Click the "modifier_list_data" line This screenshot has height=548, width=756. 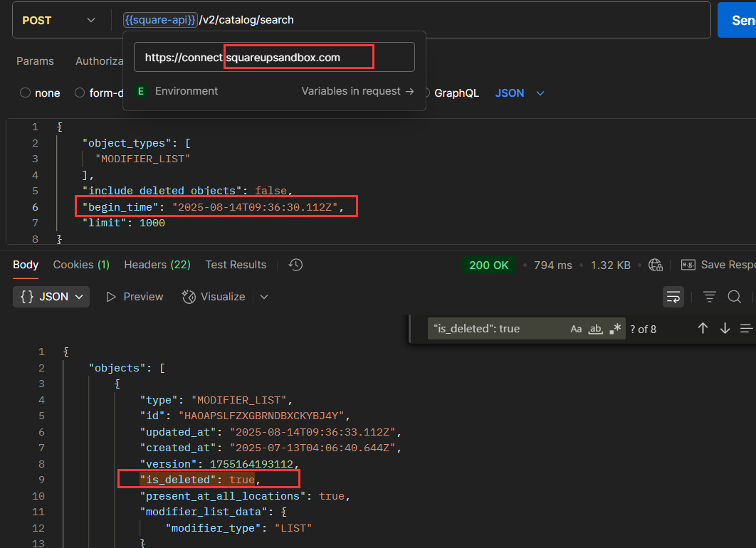213,512
